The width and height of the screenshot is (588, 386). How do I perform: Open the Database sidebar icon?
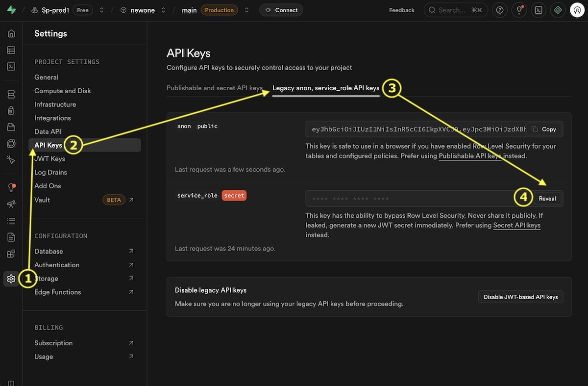click(x=11, y=95)
